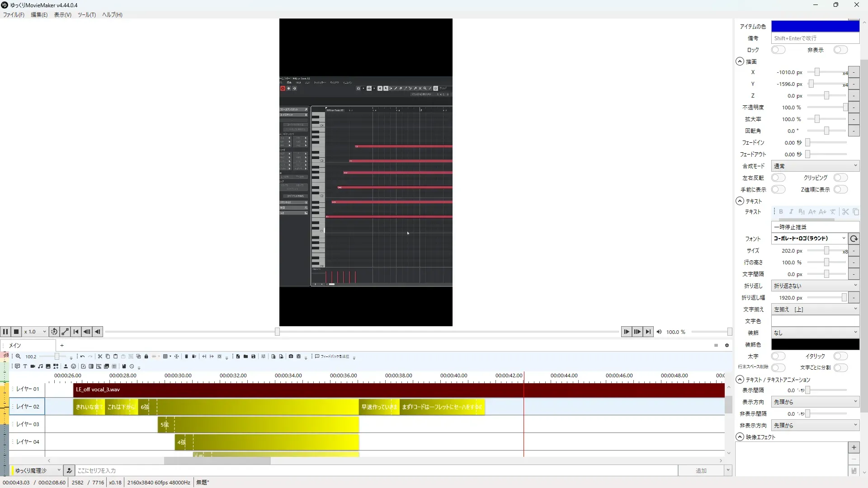
Task: Open the ツール(T) menu
Action: pos(86,14)
